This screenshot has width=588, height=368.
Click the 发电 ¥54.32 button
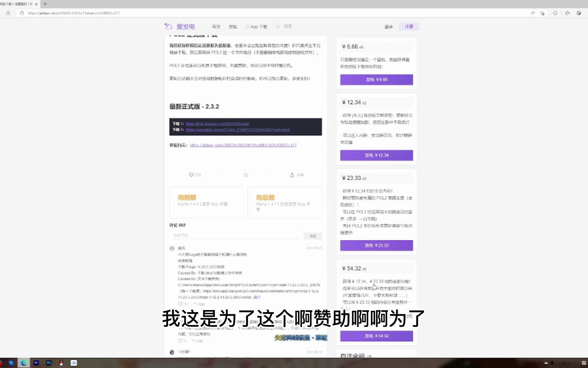376,336
